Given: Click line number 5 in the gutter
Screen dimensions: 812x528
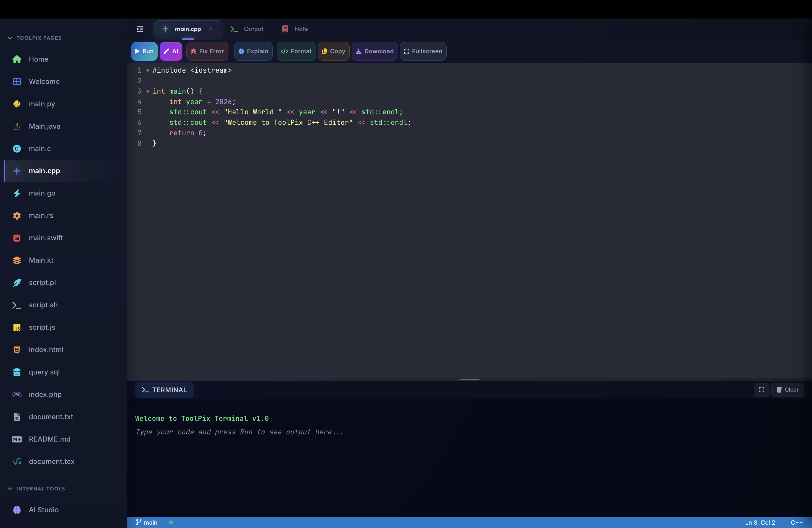Looking at the screenshot, I should click(x=139, y=112).
